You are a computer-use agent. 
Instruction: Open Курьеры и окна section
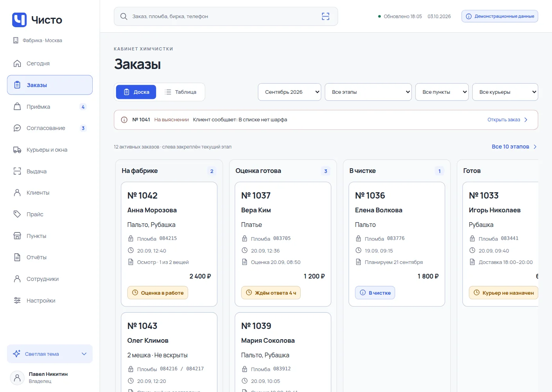50,150
